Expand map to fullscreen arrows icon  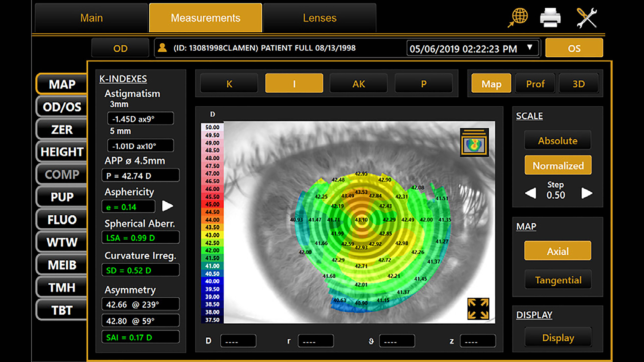478,309
